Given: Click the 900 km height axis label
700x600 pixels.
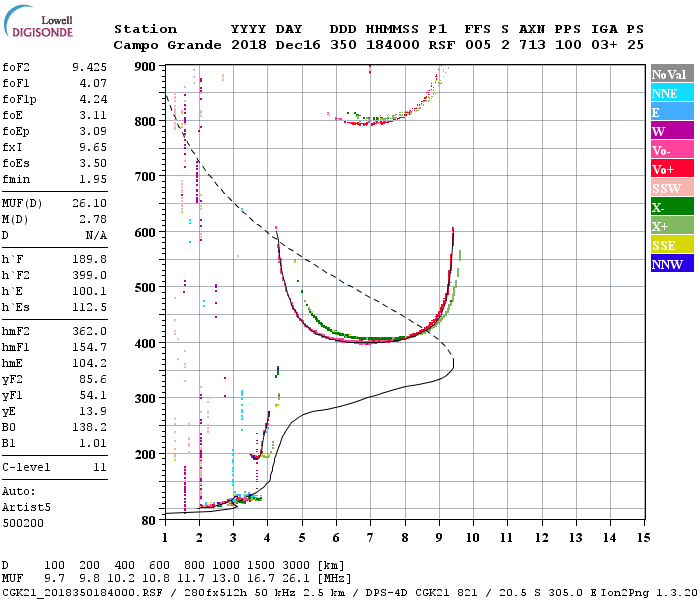Looking at the screenshot, I should pos(145,67).
